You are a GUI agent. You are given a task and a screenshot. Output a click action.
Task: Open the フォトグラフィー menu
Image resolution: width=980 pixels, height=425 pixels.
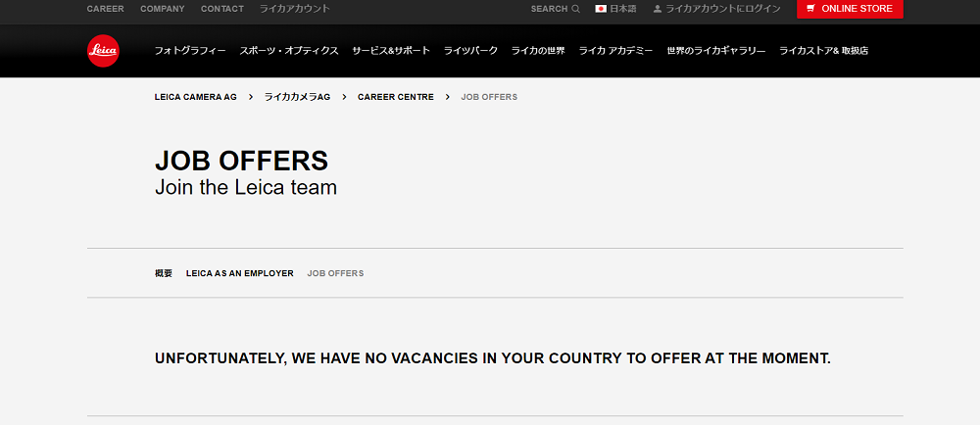click(x=190, y=51)
